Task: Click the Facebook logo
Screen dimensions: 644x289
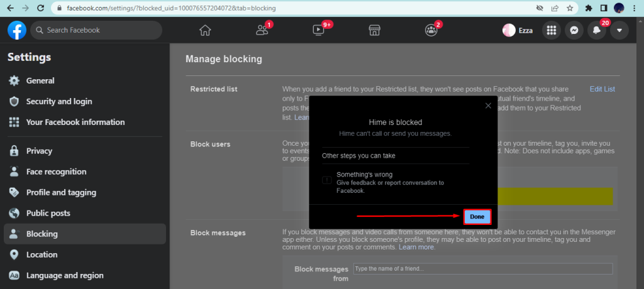Action: click(x=17, y=30)
